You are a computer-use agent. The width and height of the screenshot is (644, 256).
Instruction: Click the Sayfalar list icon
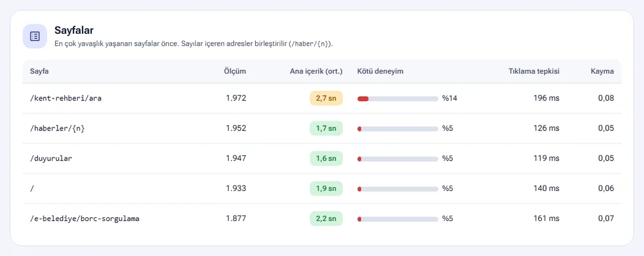pos(35,36)
